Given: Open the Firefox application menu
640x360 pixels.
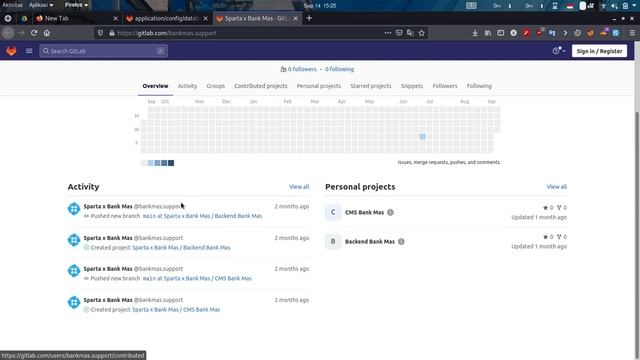Looking at the screenshot, I should [632, 33].
